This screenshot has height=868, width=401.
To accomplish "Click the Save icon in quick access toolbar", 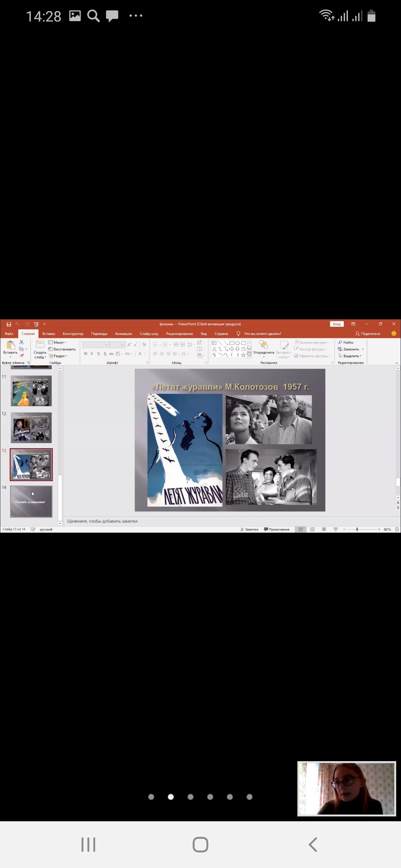I will 9,324.
